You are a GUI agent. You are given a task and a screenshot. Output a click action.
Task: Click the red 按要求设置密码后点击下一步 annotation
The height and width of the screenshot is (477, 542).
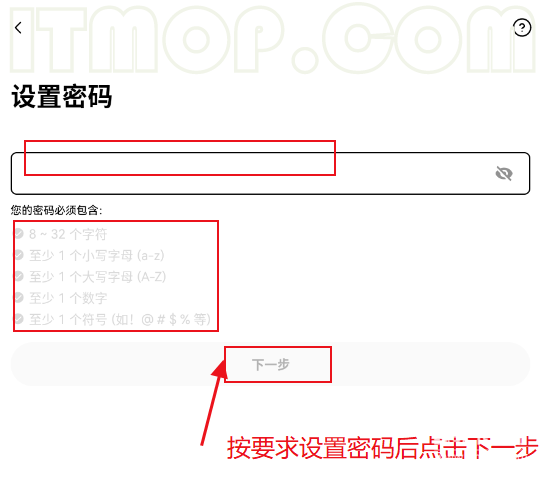382,448
